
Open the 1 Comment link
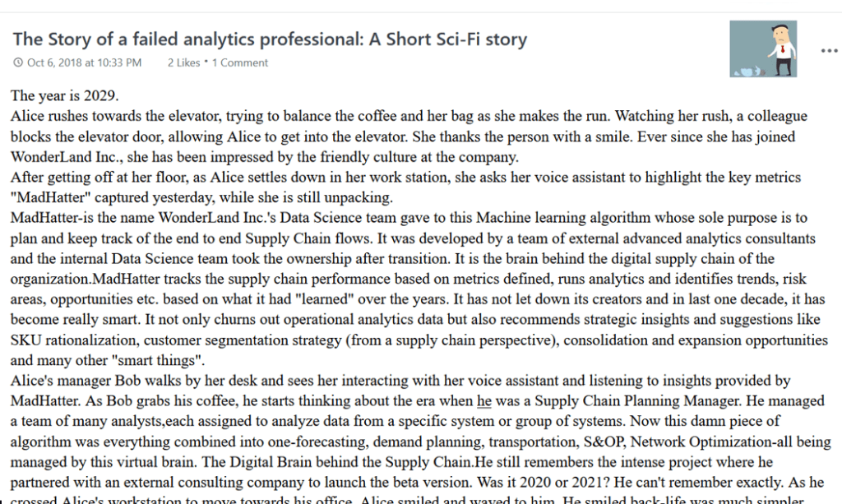[240, 62]
